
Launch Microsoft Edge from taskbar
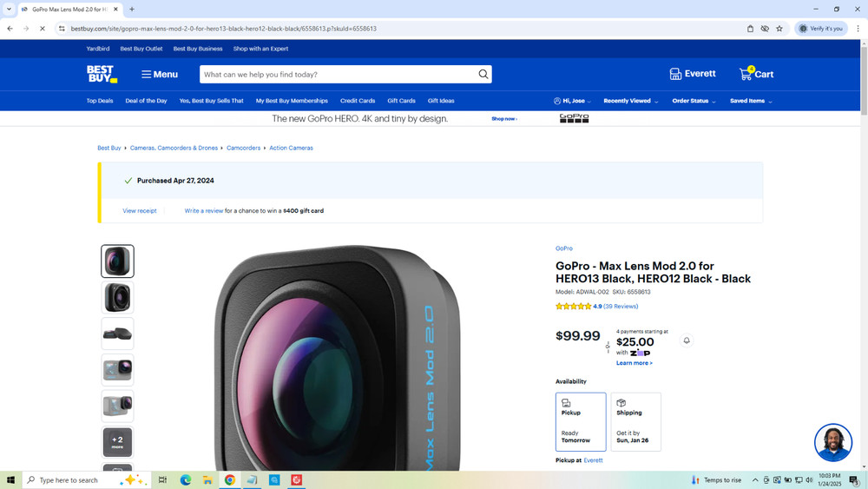[186, 480]
